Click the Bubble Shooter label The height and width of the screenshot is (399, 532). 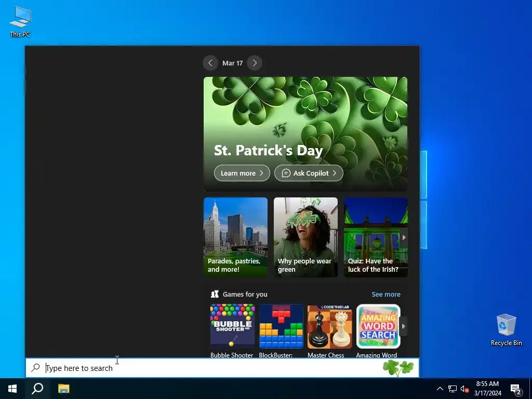tap(232, 355)
